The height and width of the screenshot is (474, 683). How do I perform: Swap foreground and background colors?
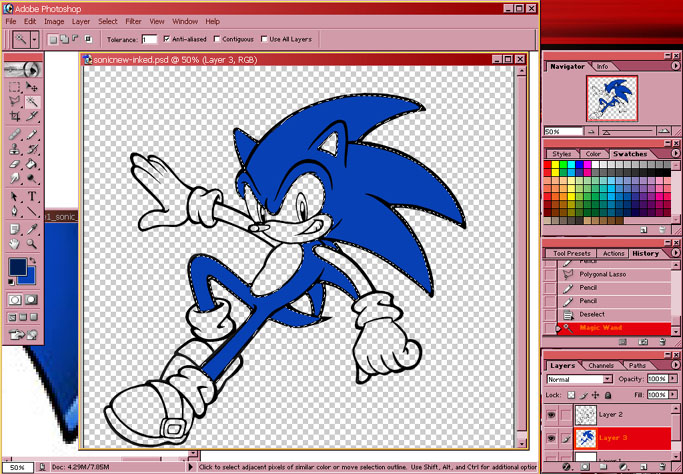[32, 261]
